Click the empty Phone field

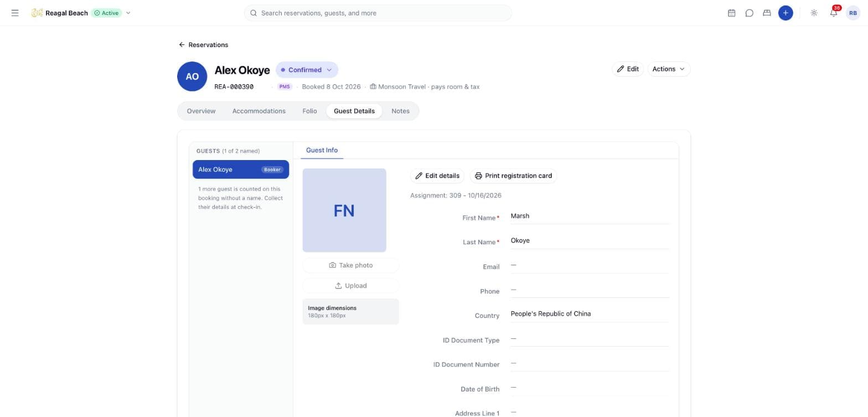(590, 290)
